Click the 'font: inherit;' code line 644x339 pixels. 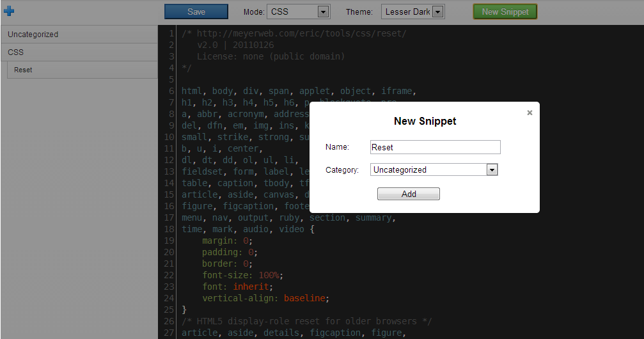click(x=237, y=287)
